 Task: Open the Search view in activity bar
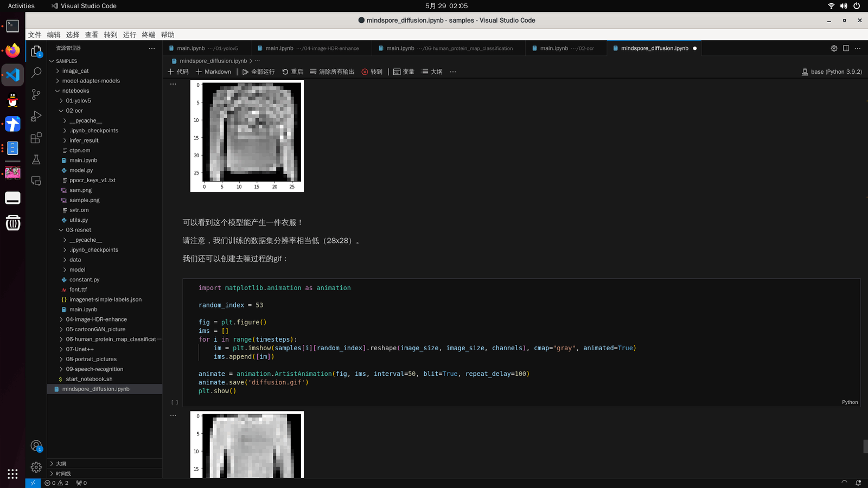click(x=36, y=73)
